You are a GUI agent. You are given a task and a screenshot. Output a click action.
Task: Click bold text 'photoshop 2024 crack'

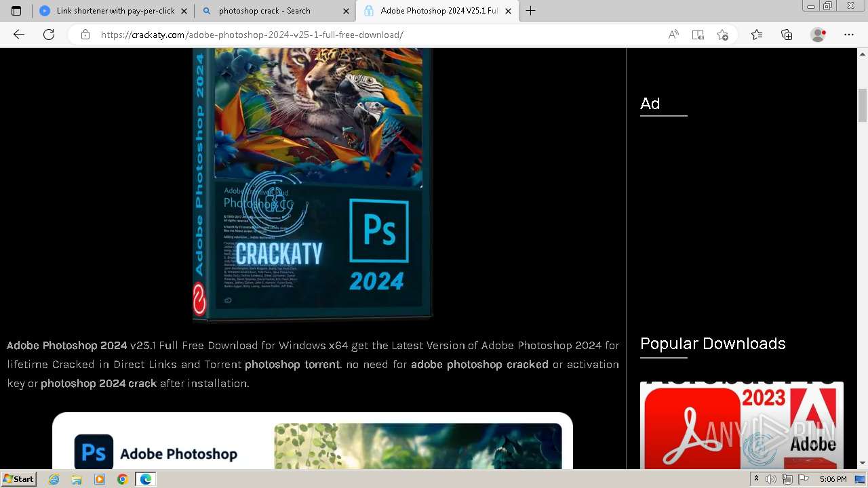coord(98,384)
